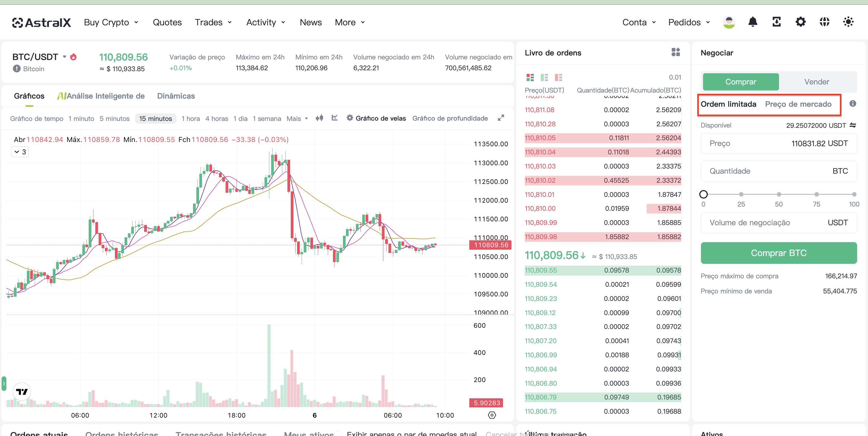The width and height of the screenshot is (868, 436).
Task: Open the Mais timeframe dropdown
Action: coord(297,118)
